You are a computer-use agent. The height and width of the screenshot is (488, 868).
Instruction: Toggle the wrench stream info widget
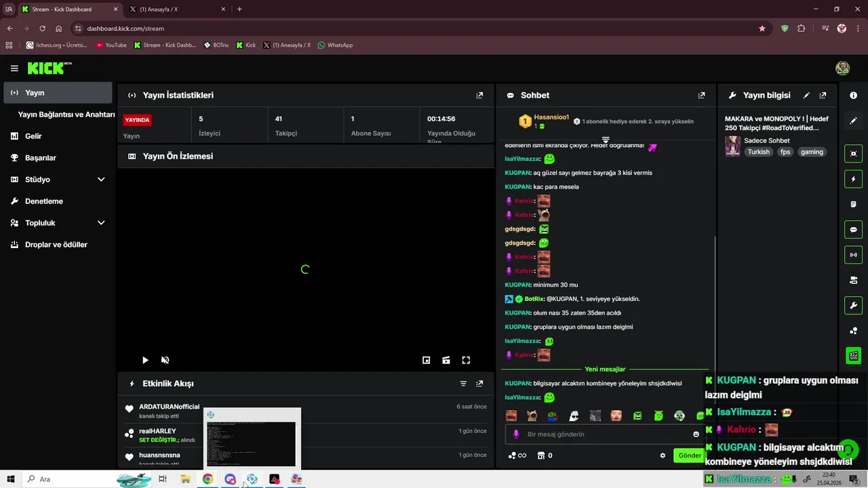coord(853,305)
